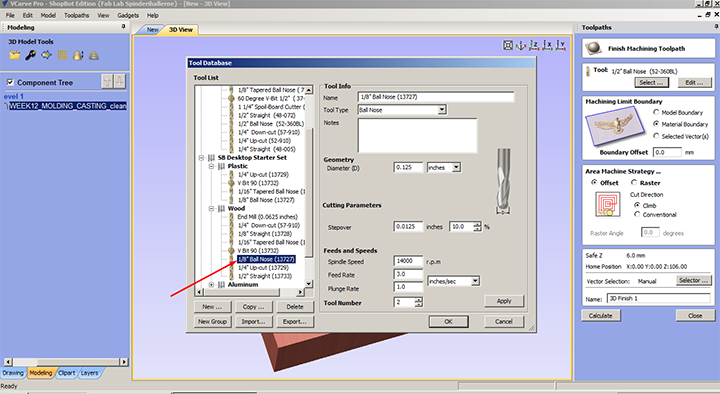
Task: Click the stepover percentage spinner arrows
Action: click(x=478, y=227)
